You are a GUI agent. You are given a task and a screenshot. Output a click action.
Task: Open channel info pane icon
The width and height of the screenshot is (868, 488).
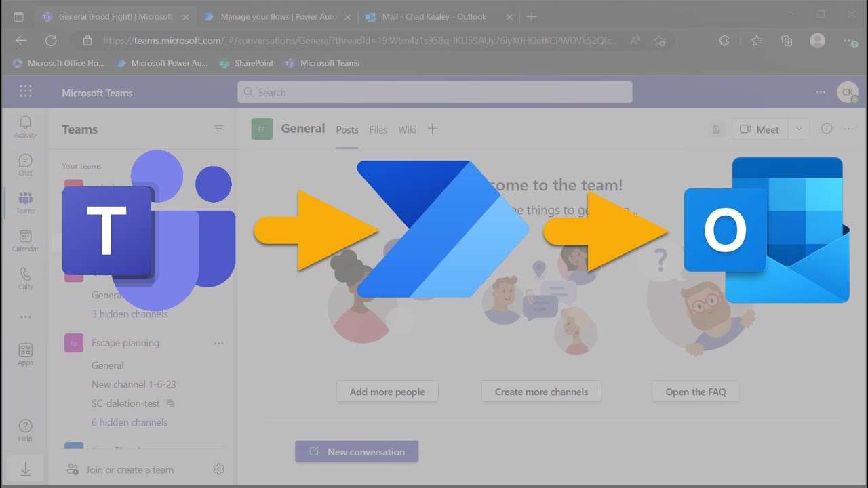827,129
